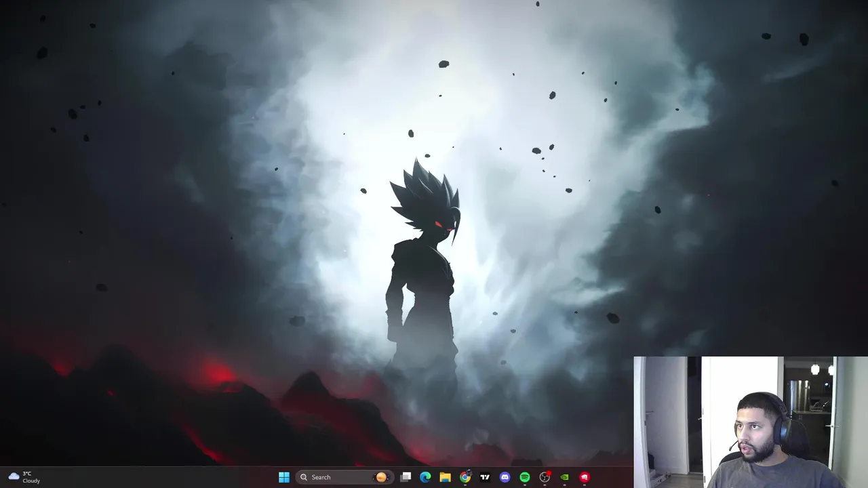Click the planet search highlight icon

(x=381, y=477)
